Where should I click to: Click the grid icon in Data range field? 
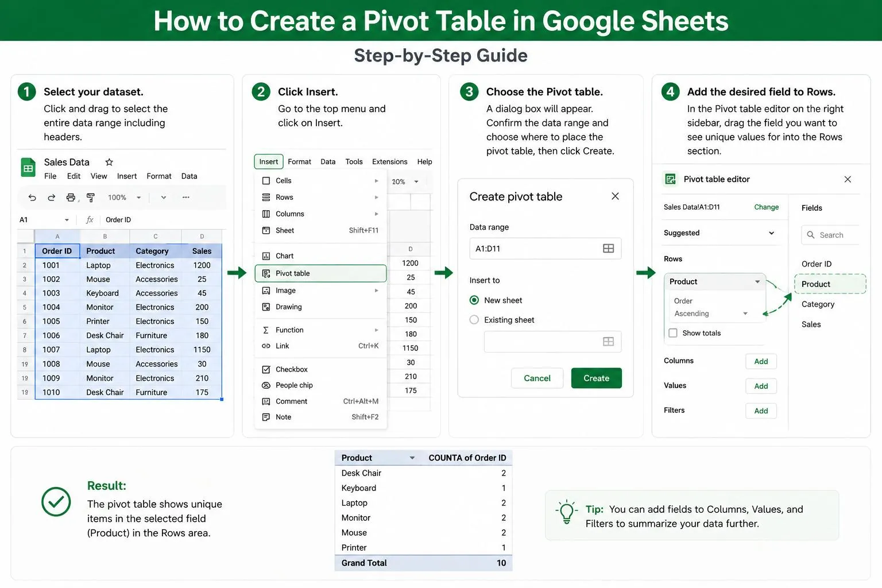608,249
